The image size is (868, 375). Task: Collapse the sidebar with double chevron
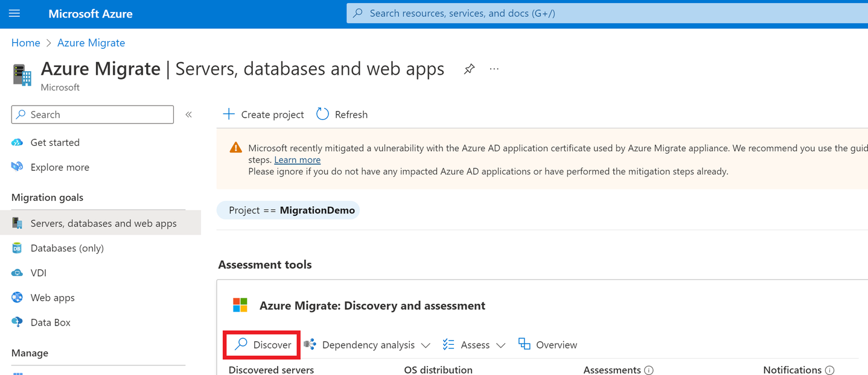(188, 115)
